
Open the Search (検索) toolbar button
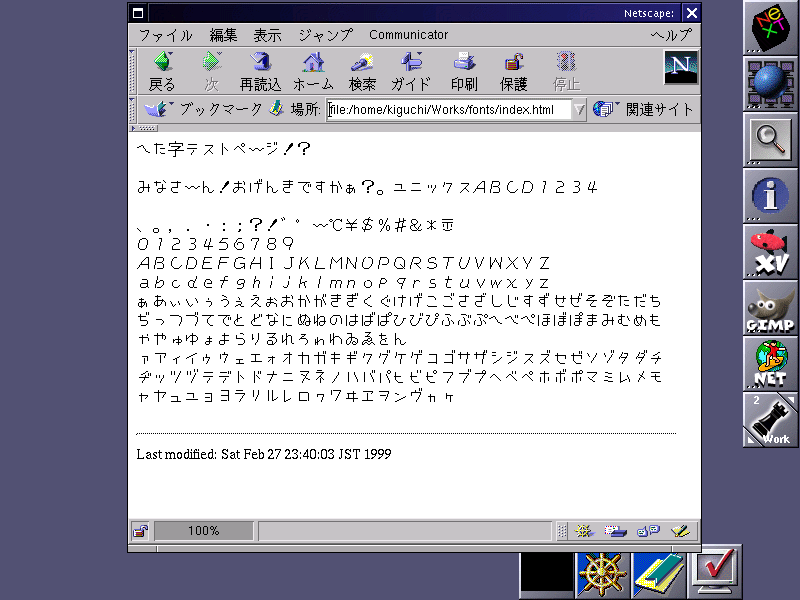tap(362, 71)
